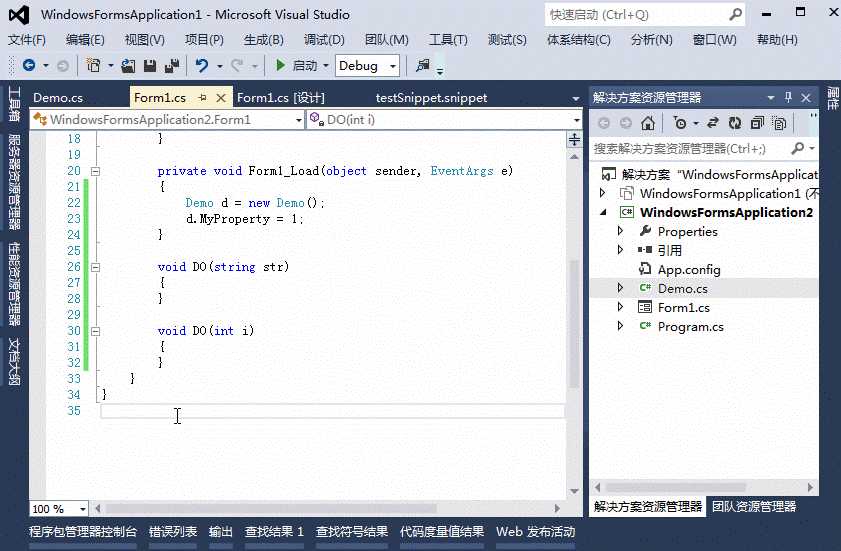Open the 调试(D) menu
The width and height of the screenshot is (841, 551).
tap(324, 40)
